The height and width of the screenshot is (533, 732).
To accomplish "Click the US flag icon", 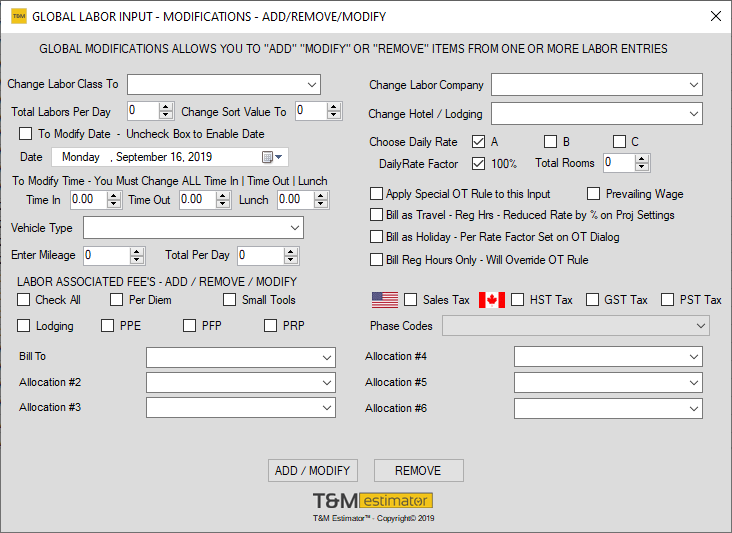I will (385, 300).
